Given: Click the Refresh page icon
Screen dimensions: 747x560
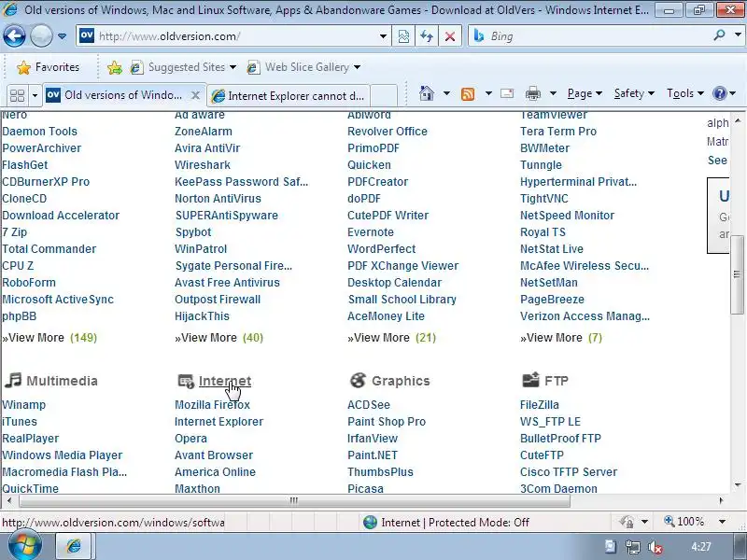Looking at the screenshot, I should [427, 36].
